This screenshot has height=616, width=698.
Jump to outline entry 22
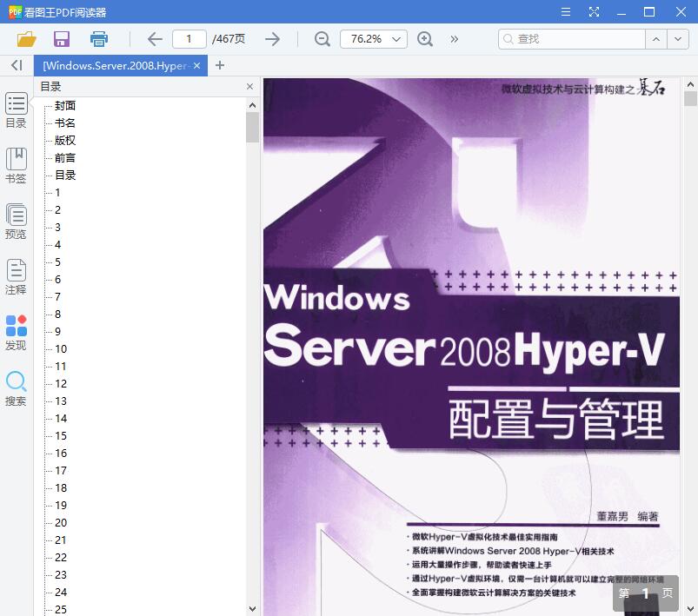click(x=61, y=557)
